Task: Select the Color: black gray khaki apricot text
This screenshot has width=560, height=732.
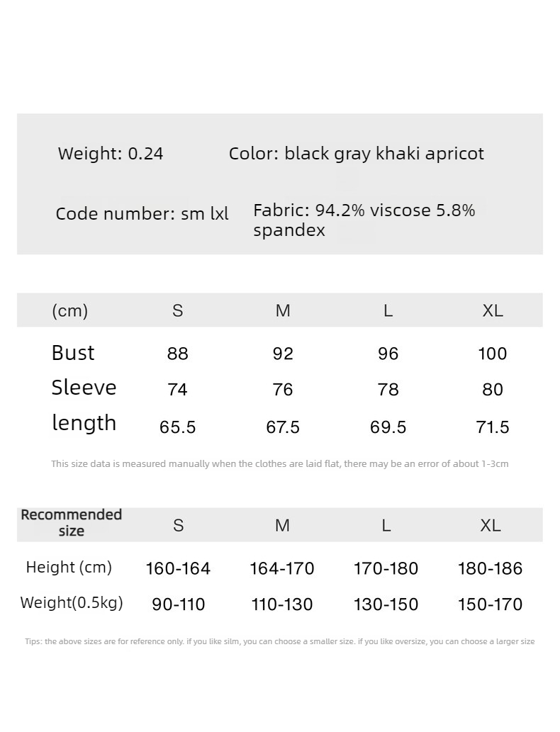Action: click(357, 154)
